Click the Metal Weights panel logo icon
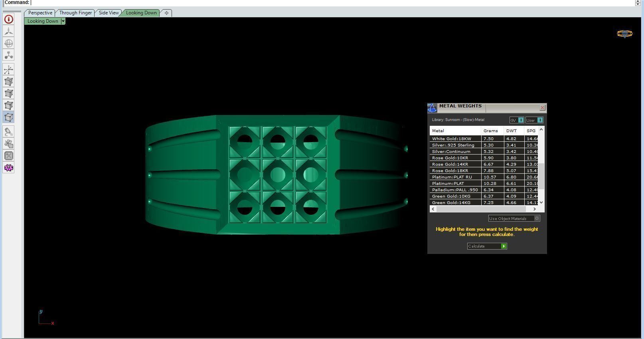This screenshot has height=339, width=644. (432, 108)
